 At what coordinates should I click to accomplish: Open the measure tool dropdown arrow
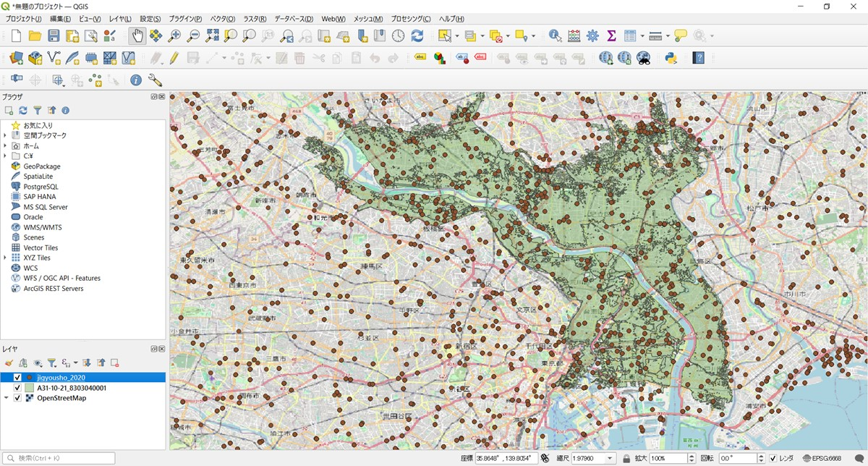click(x=667, y=35)
